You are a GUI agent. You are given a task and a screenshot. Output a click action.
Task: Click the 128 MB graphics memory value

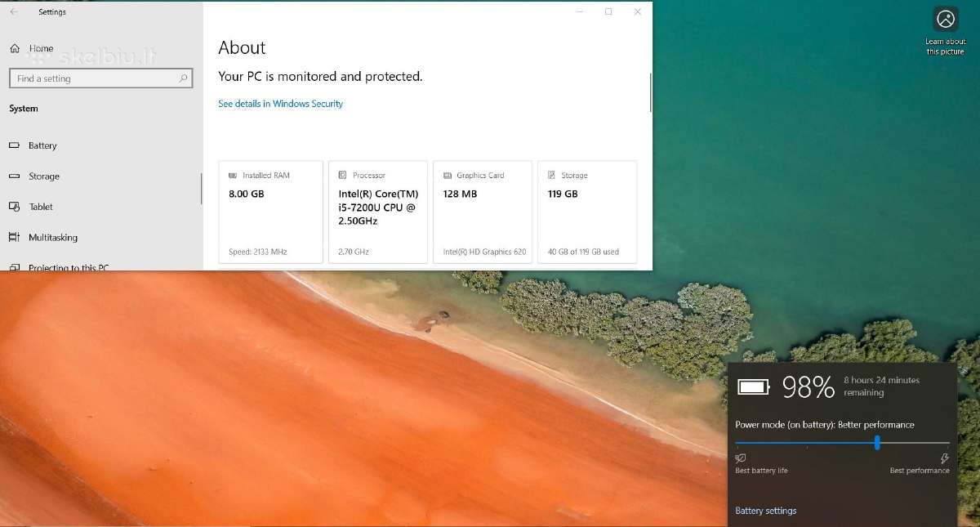pyautogui.click(x=460, y=194)
